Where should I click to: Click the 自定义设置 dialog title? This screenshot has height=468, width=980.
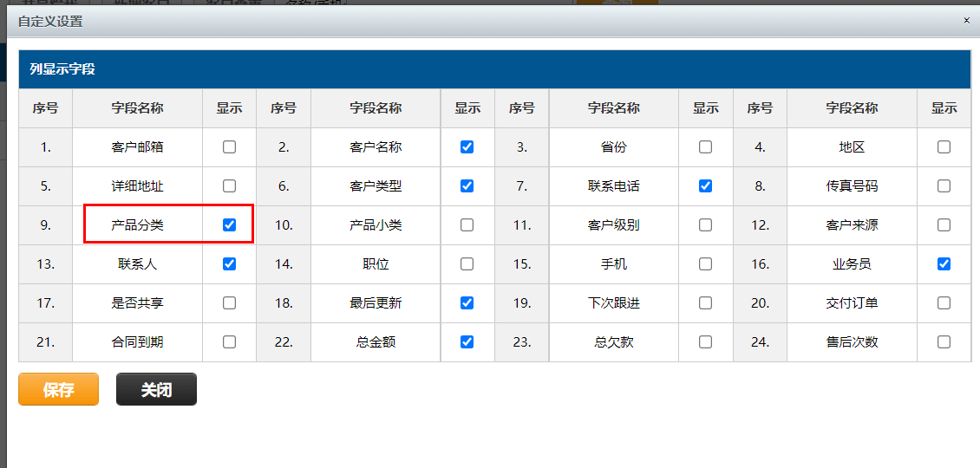point(50,22)
